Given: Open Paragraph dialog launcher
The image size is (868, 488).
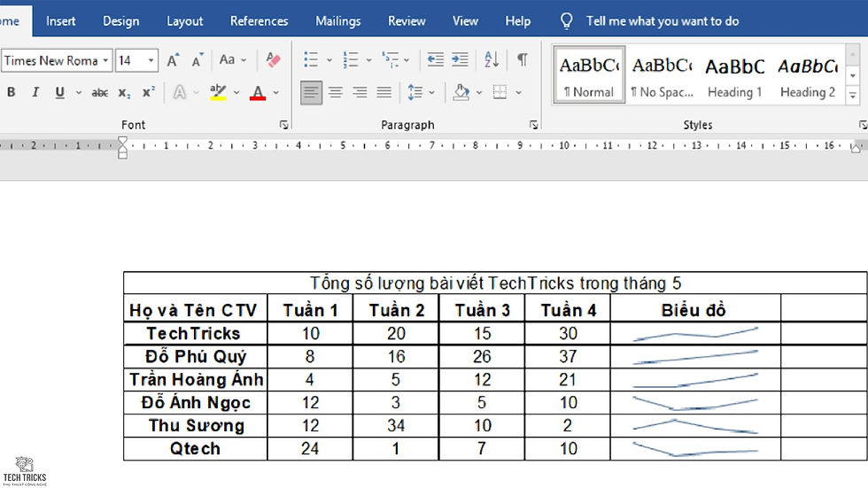Looking at the screenshot, I should pos(533,125).
